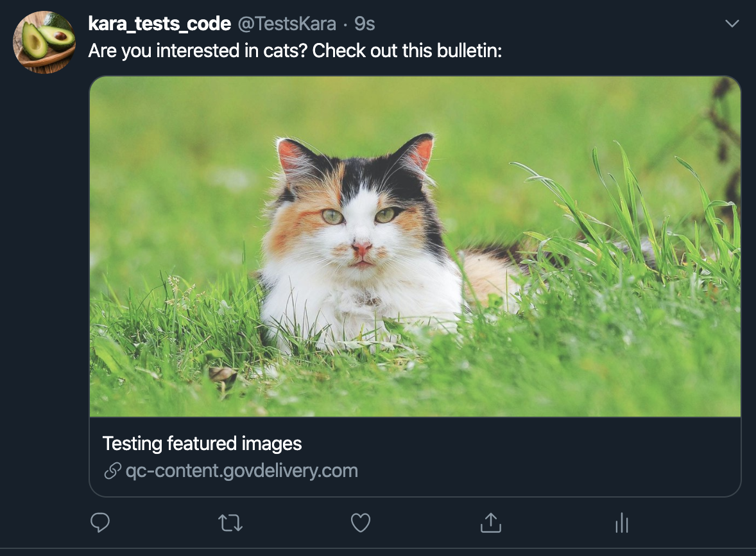The image size is (756, 556).
Task: Like the tweet using the heart icon
Action: (x=360, y=523)
